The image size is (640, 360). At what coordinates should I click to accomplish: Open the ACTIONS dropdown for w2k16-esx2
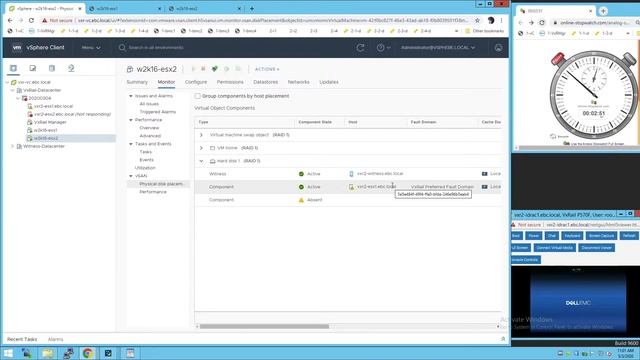pyautogui.click(x=267, y=69)
